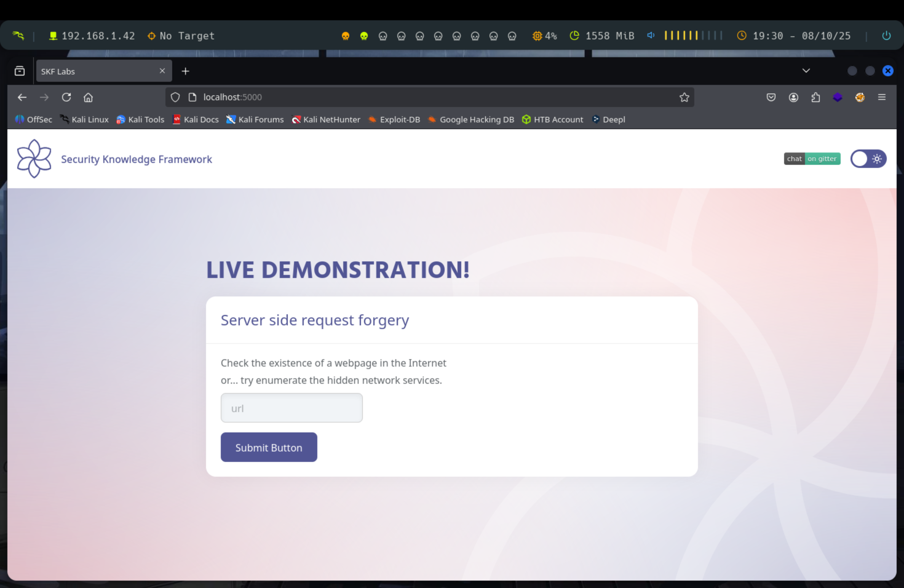Expand the list all tabs chevron
Viewport: 904px width, 588px height.
coord(806,71)
